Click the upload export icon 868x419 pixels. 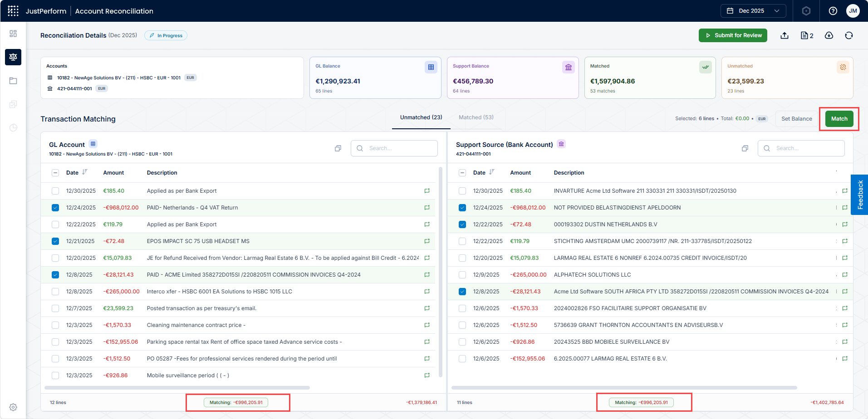click(x=785, y=35)
